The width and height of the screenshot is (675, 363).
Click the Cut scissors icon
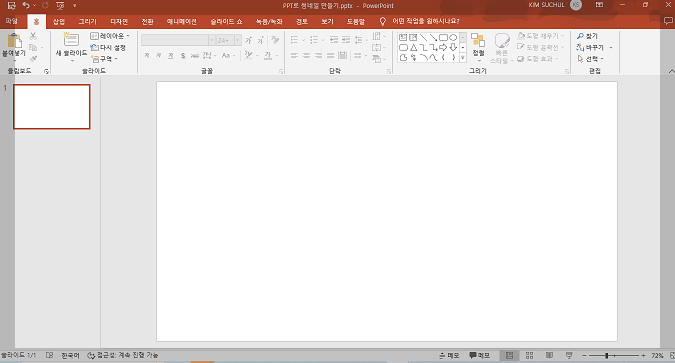(x=33, y=36)
